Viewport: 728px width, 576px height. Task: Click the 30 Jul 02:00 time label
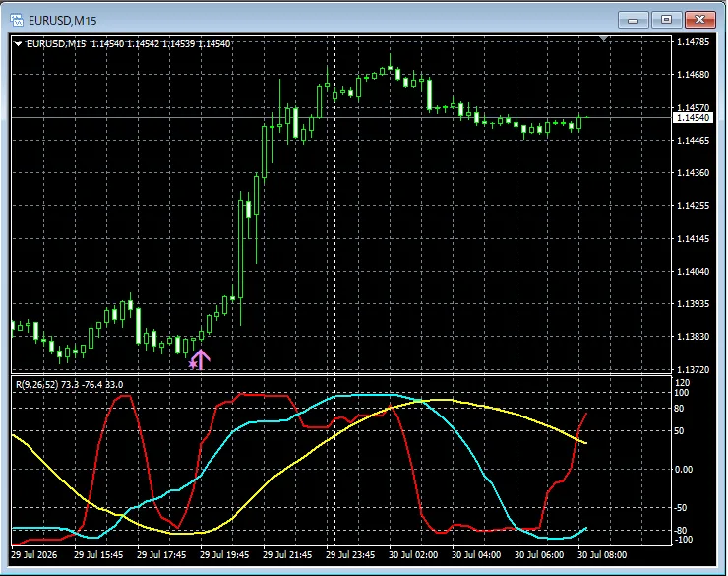pyautogui.click(x=413, y=555)
